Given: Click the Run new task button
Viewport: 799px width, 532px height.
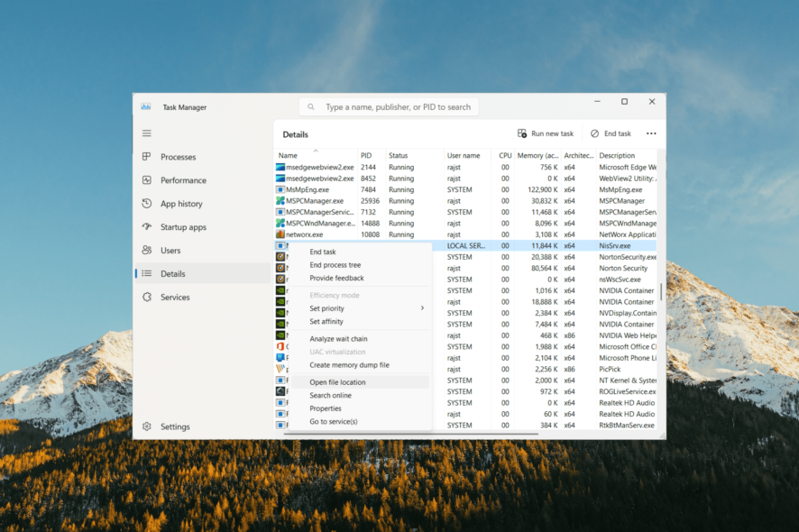Looking at the screenshot, I should pyautogui.click(x=546, y=133).
